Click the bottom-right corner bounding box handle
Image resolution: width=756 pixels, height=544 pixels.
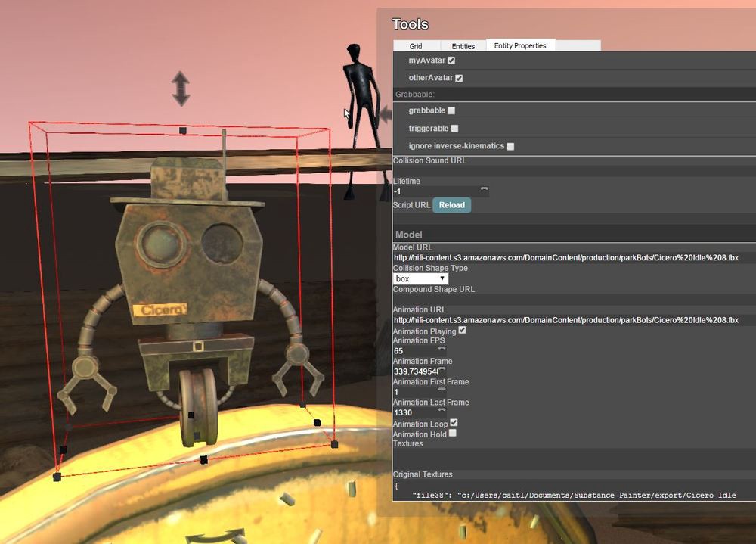[335, 444]
